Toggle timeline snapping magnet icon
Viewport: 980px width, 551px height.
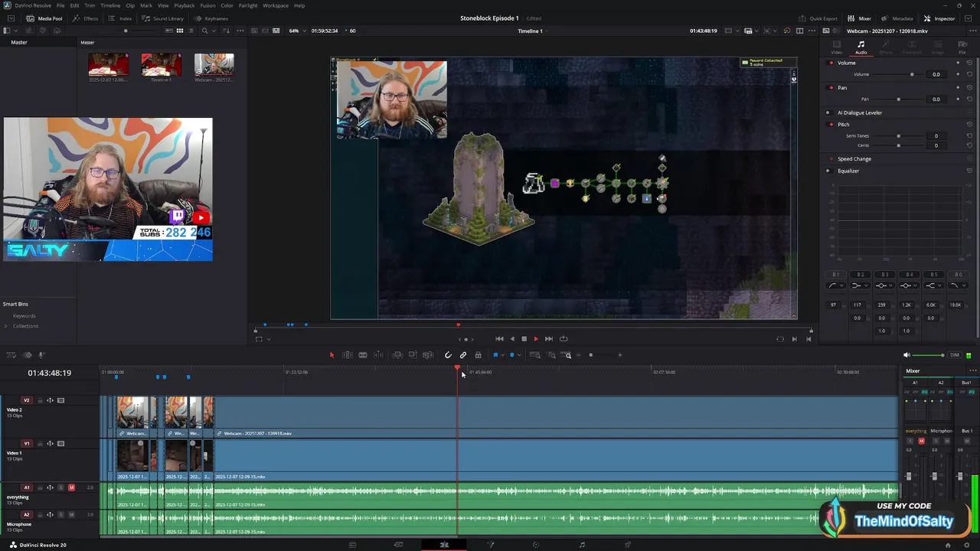tap(448, 355)
